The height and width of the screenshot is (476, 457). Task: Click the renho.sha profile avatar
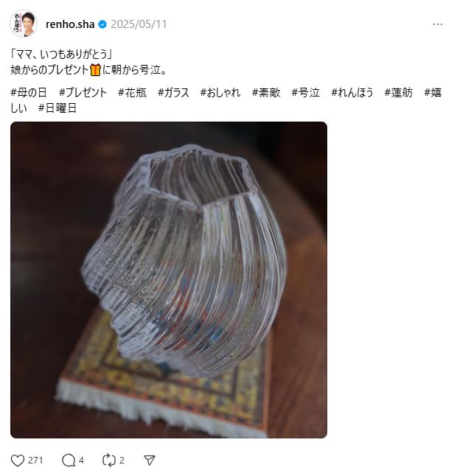click(24, 24)
